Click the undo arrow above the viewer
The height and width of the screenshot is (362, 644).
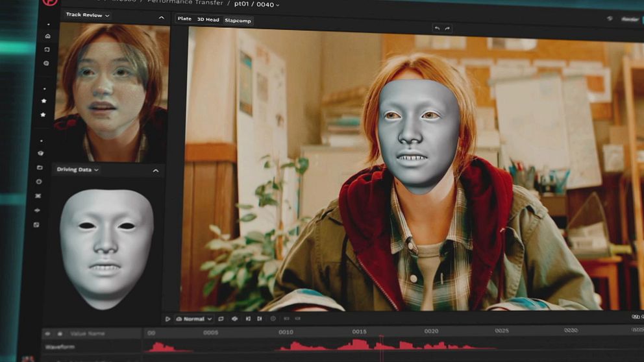tap(437, 29)
